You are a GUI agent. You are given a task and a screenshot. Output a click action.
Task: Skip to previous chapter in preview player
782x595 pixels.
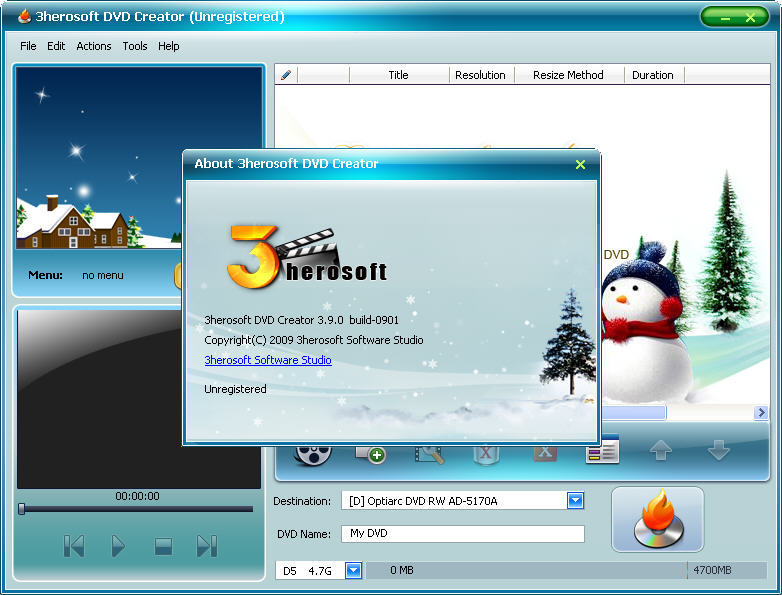pos(74,546)
